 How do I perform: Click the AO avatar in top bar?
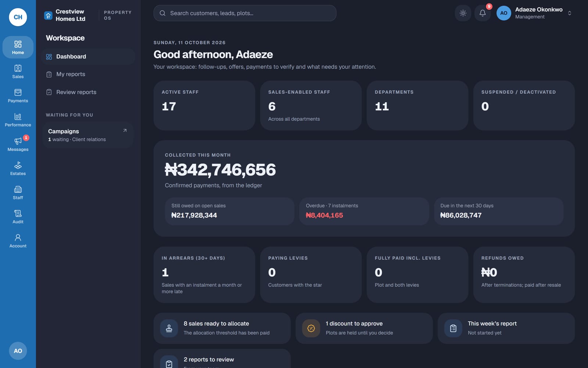(503, 13)
